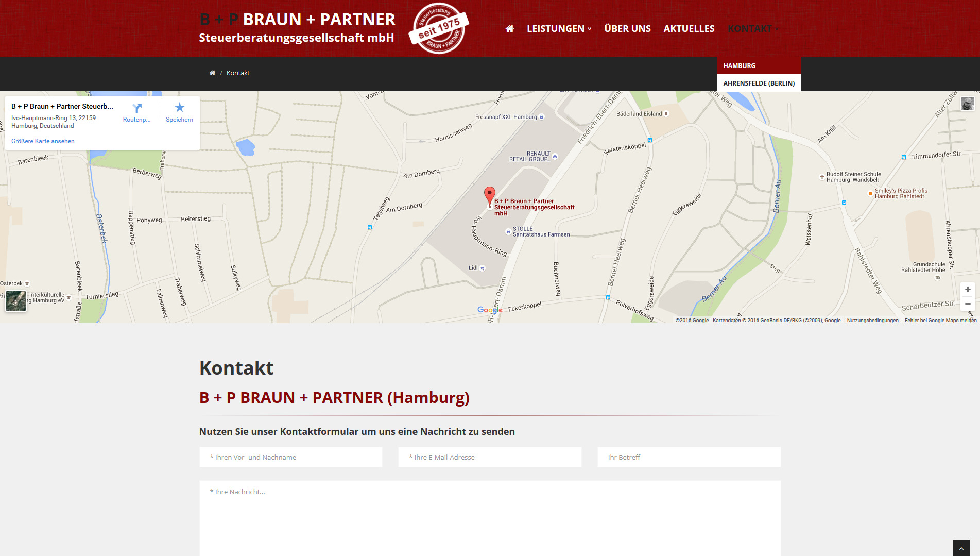Click the breadcrumb home icon
980x556 pixels.
(x=212, y=73)
